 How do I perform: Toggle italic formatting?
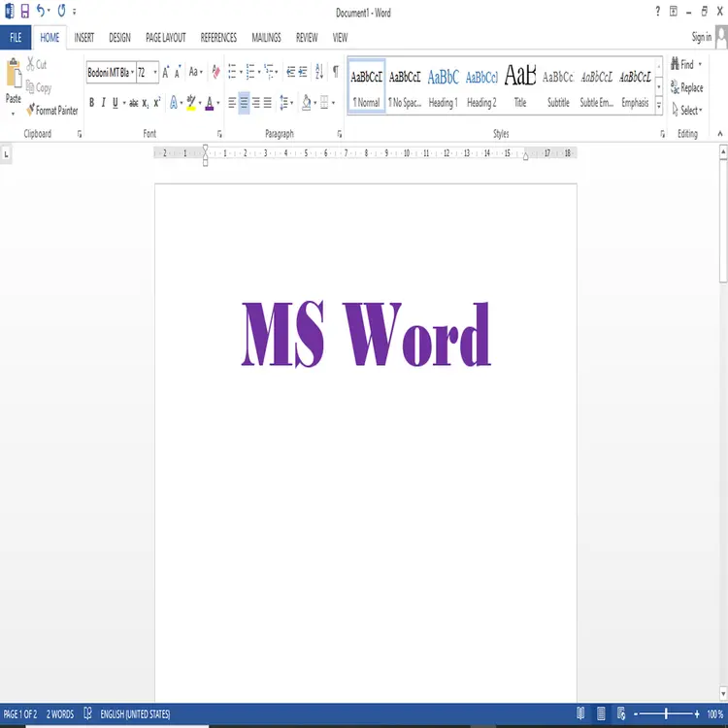pos(104,103)
